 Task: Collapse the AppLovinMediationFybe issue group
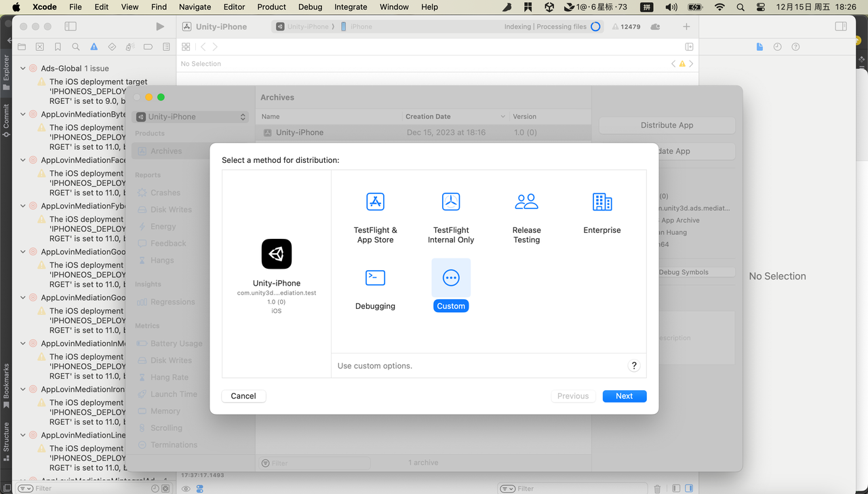pyautogui.click(x=22, y=206)
